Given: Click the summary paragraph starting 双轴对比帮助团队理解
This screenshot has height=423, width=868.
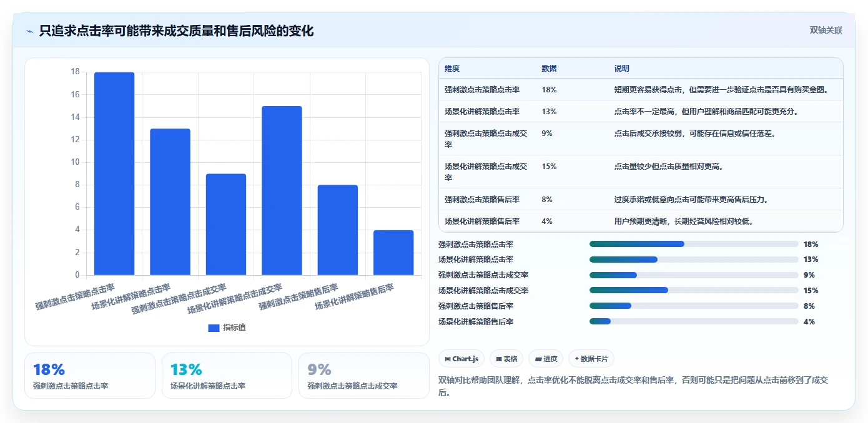Looking at the screenshot, I should coord(634,386).
